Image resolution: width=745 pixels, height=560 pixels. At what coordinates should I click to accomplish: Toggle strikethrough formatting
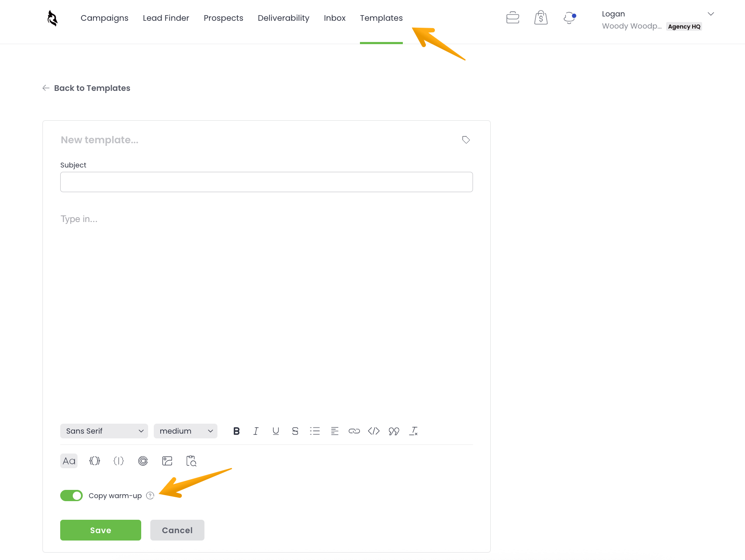click(295, 431)
